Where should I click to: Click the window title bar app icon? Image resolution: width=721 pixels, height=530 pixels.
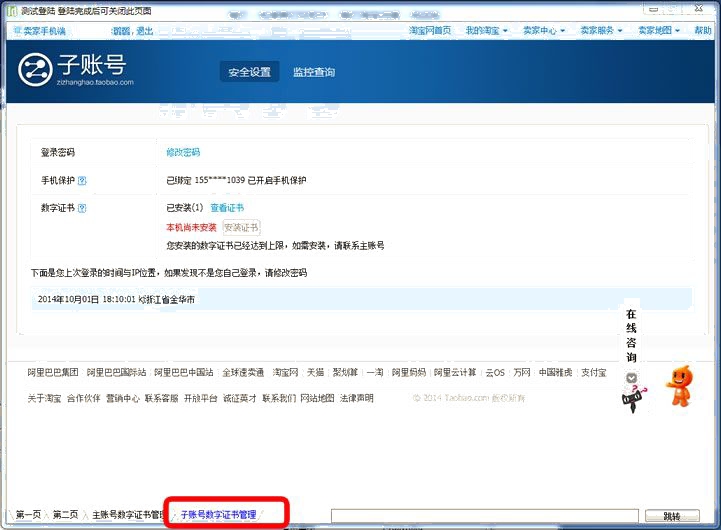click(11, 9)
